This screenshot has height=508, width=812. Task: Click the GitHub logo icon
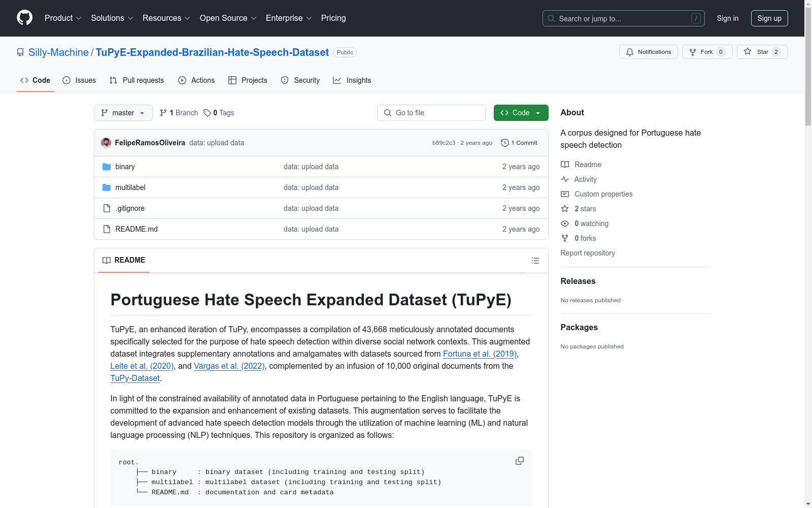[x=24, y=18]
